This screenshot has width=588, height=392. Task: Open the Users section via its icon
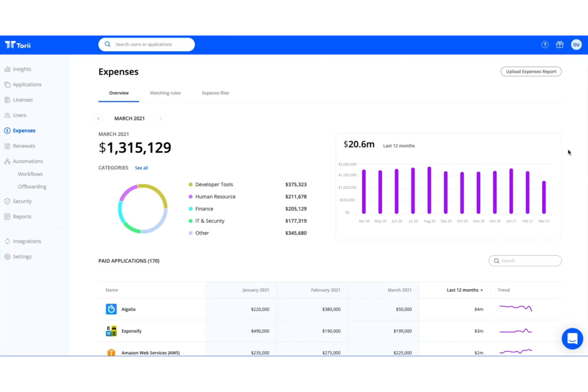click(x=7, y=115)
